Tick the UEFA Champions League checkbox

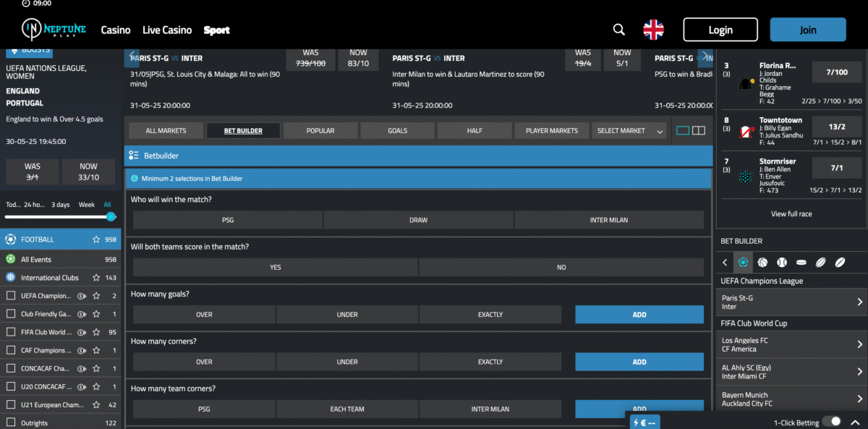10,296
